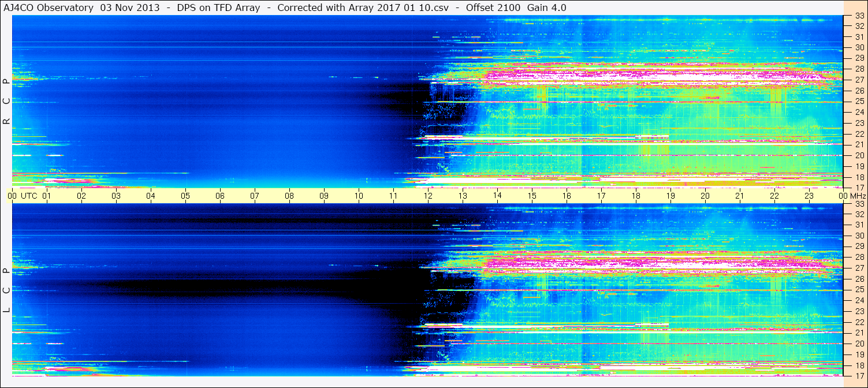Click the 26 MHz label in LCP panel
Image resolution: width=868 pixels, height=388 pixels.
click(x=859, y=279)
